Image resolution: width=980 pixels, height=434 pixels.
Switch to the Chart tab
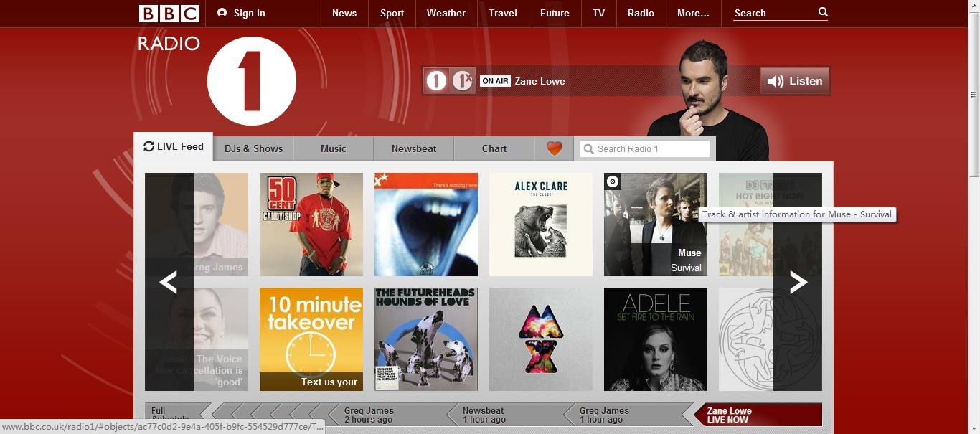494,148
